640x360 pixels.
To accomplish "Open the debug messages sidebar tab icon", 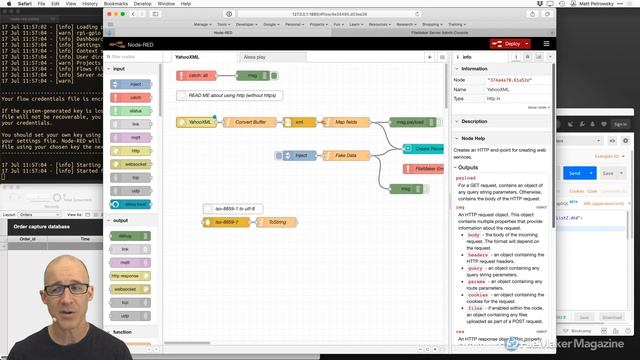I will [527, 57].
